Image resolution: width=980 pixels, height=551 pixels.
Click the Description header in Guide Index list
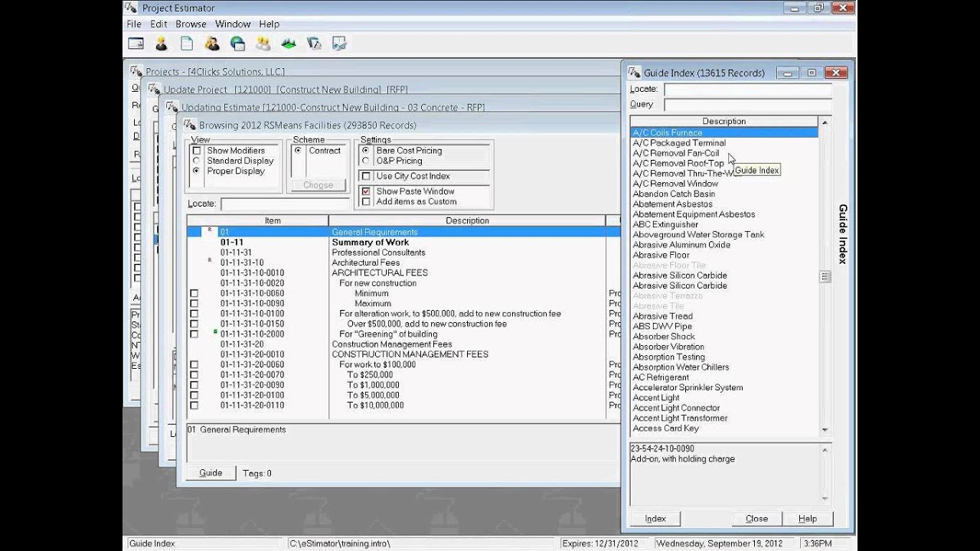coord(724,121)
